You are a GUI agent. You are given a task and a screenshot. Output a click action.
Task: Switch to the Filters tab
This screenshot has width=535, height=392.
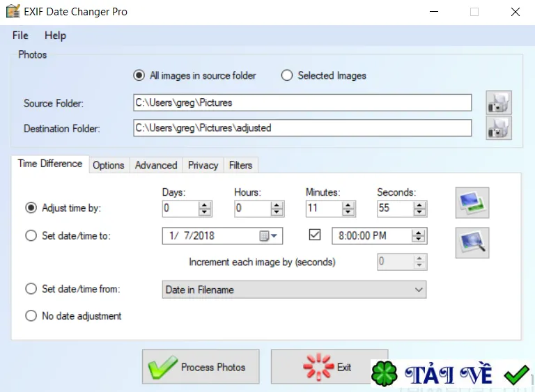tap(240, 165)
